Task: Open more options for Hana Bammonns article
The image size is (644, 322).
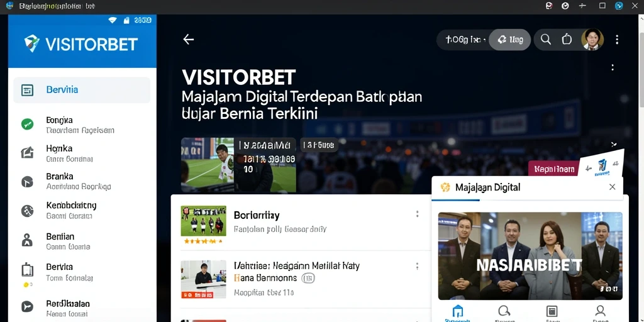Action: point(418,266)
